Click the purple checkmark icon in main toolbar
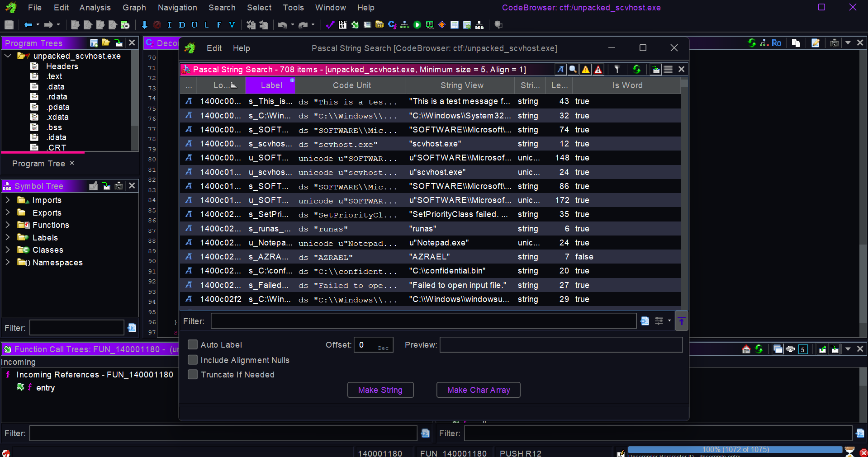 click(330, 25)
